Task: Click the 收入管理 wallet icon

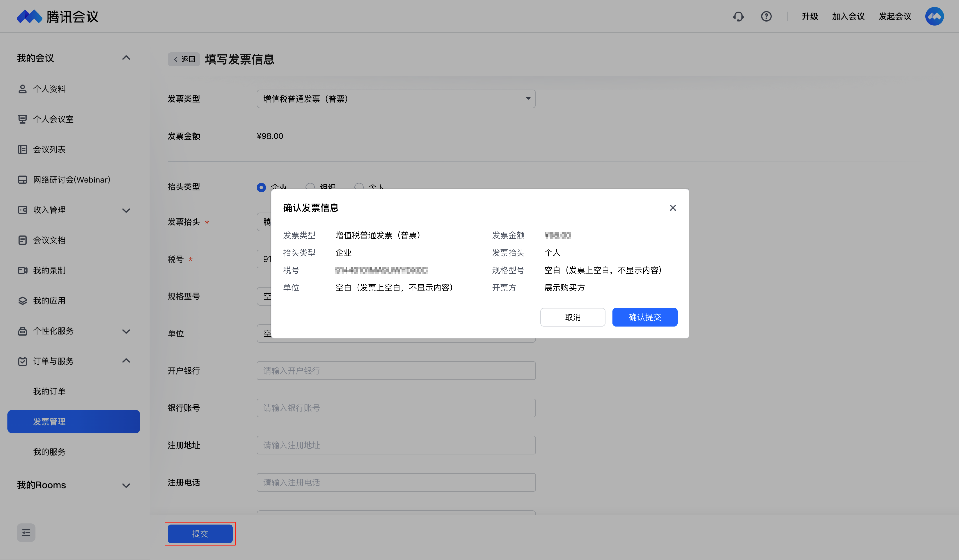Action: pos(22,210)
